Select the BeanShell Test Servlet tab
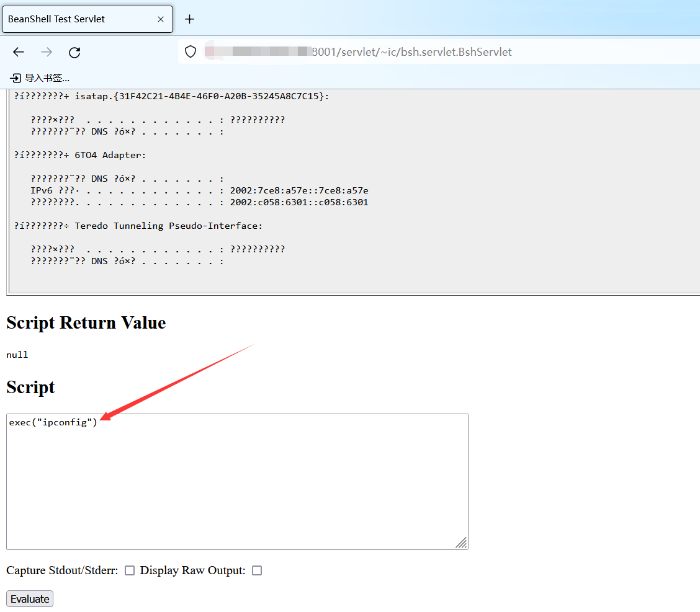Image resolution: width=700 pixels, height=612 pixels. [x=74, y=19]
